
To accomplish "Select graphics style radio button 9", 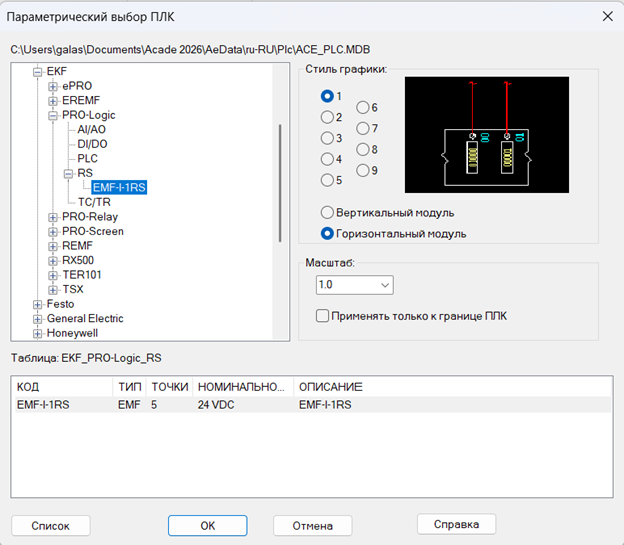I will pyautogui.click(x=363, y=171).
